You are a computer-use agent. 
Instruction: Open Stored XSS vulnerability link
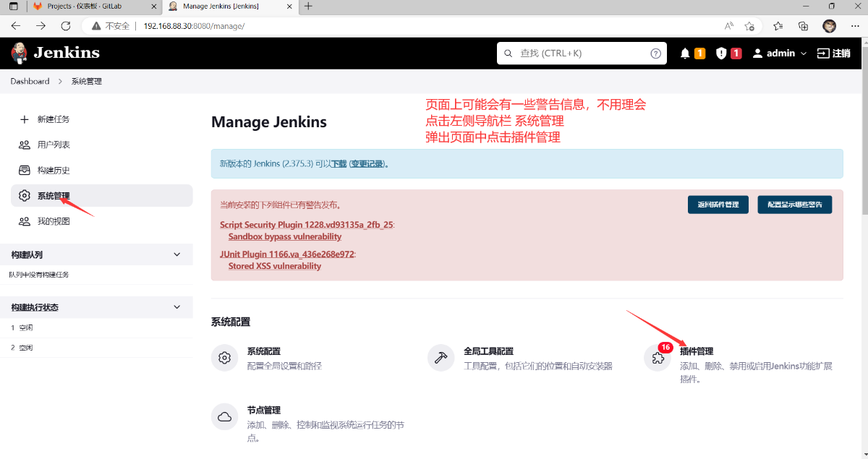275,266
